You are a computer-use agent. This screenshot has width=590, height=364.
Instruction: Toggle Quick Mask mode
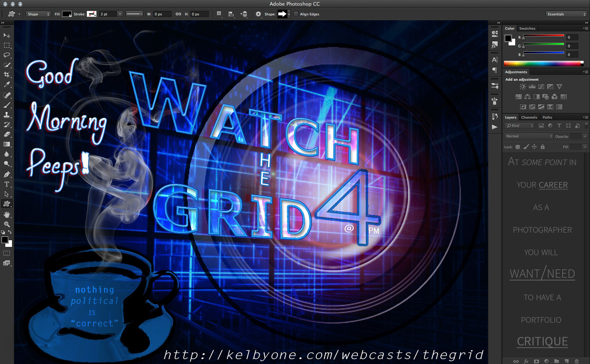click(7, 253)
